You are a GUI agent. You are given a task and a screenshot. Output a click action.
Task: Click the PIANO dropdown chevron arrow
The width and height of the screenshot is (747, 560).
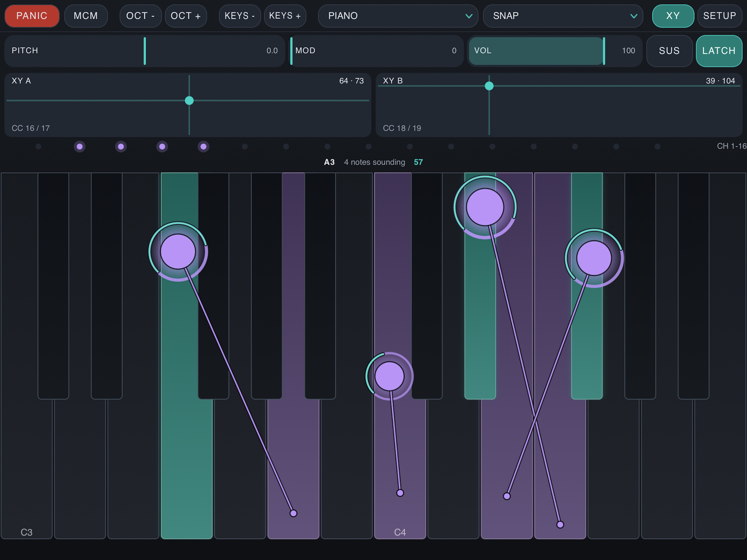coord(469,16)
